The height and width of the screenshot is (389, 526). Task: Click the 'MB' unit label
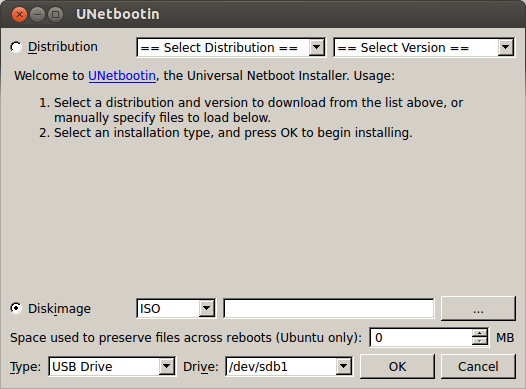[505, 338]
